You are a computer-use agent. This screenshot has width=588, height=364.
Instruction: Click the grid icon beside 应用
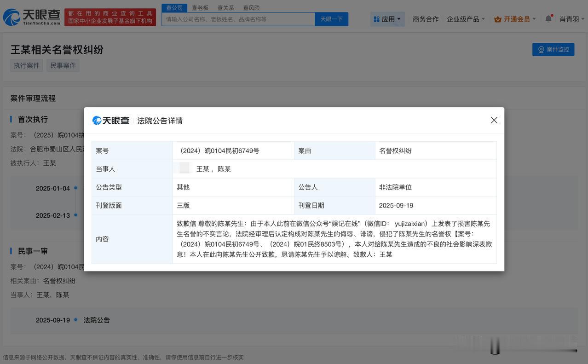tap(376, 19)
